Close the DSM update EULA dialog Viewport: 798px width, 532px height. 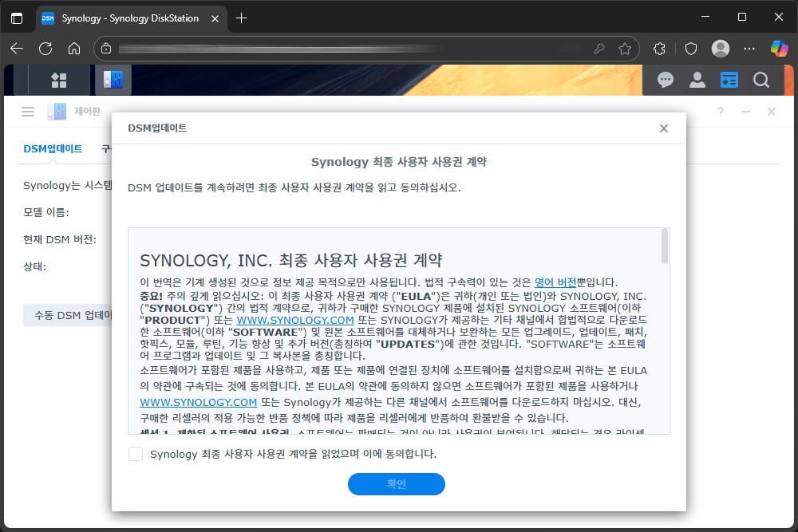pos(664,128)
